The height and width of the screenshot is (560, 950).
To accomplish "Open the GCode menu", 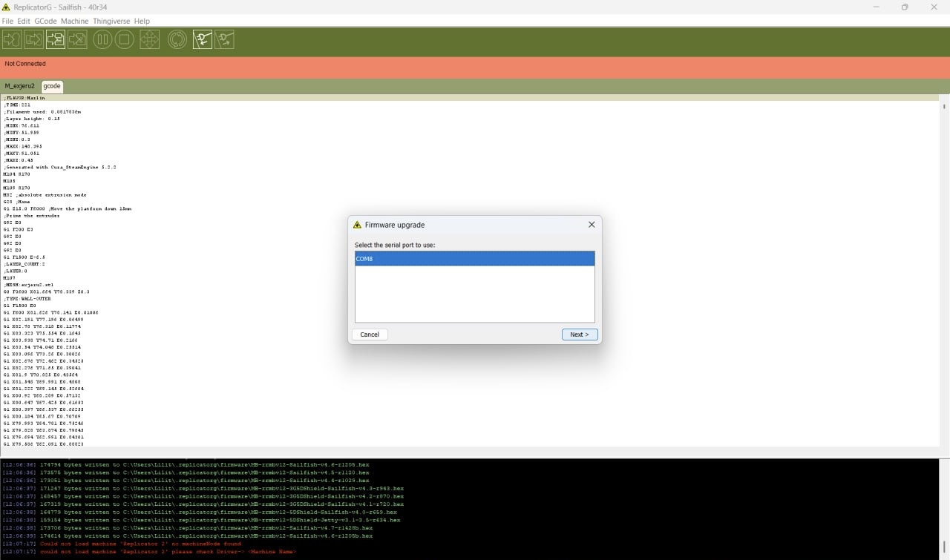I will point(45,22).
